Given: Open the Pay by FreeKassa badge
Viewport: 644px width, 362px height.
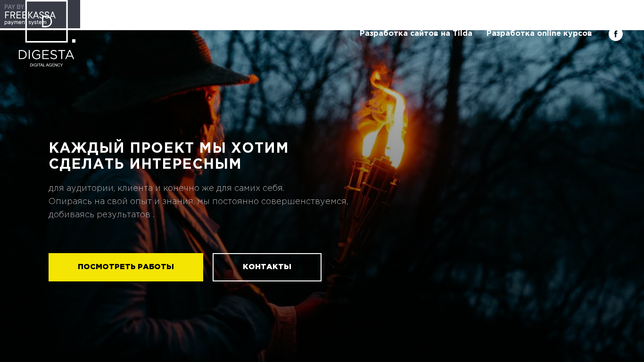Looking at the screenshot, I should point(40,14).
